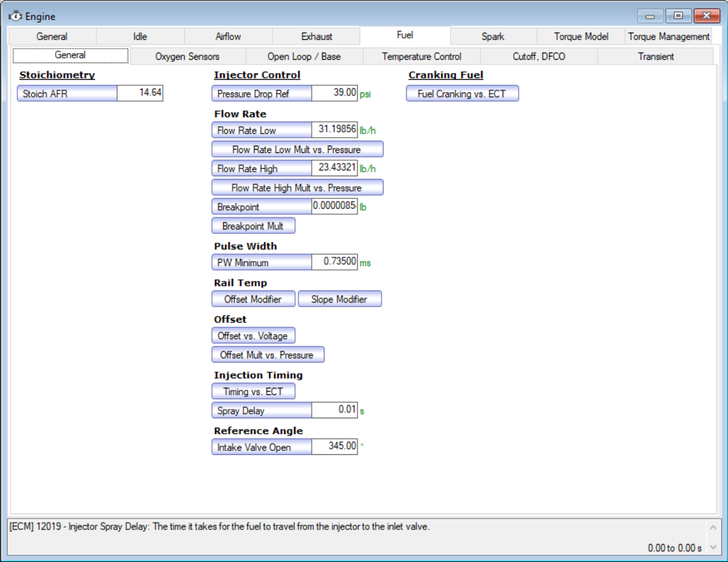Screen dimensions: 728x562
Task: Switch to the Transient sub-tab
Action: [656, 57]
